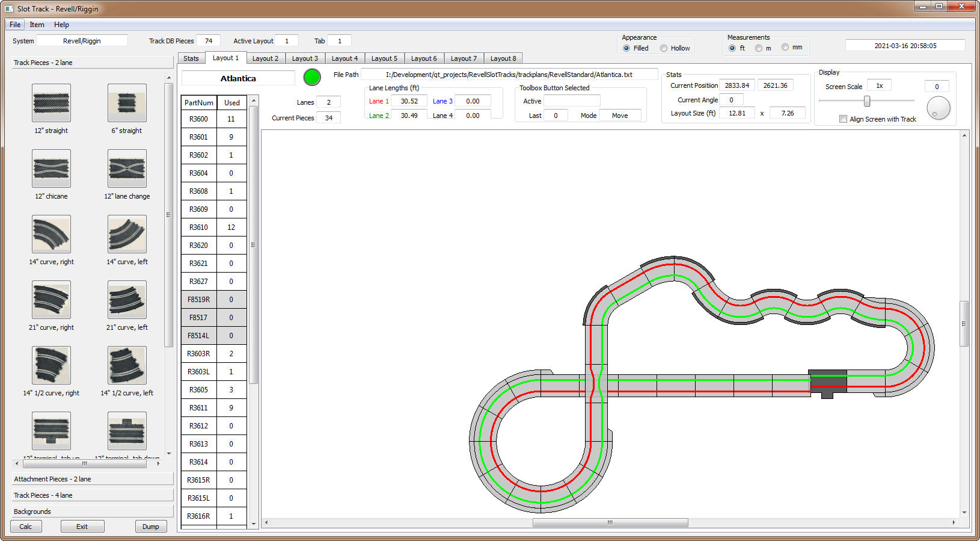The width and height of the screenshot is (980, 541).
Task: Click the Screen Scale 1x value field
Action: pos(879,85)
